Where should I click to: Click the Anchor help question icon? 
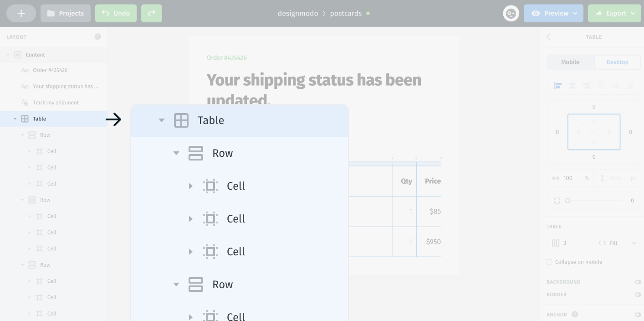point(575,314)
